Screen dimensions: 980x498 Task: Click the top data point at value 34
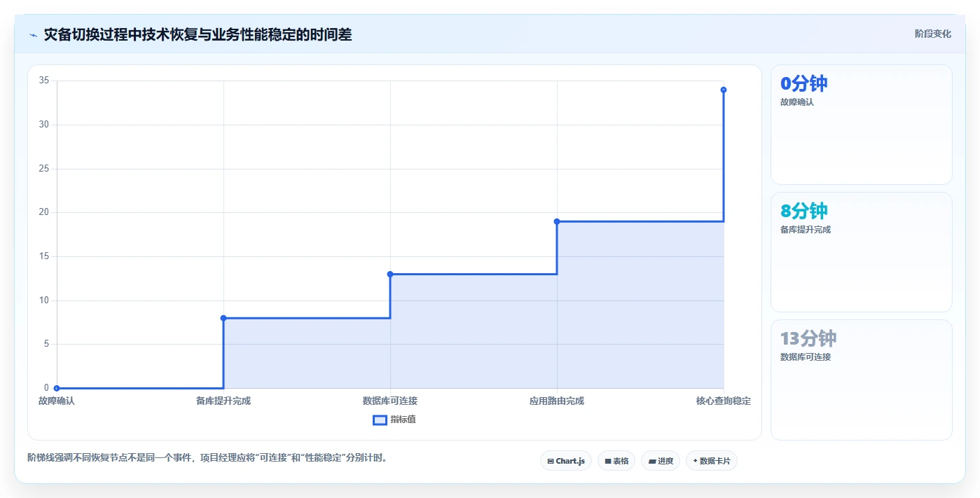tap(724, 90)
